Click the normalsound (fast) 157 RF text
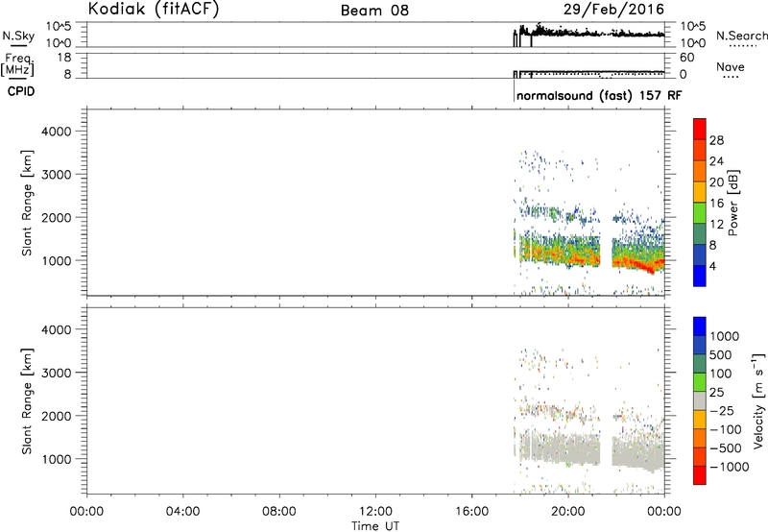The width and height of the screenshot is (768, 532). [x=599, y=95]
